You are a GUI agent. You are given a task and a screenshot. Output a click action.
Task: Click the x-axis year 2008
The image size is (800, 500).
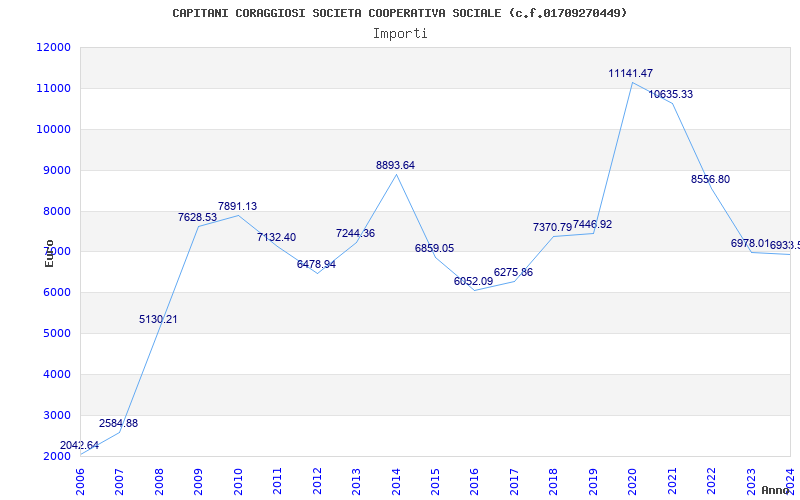159,481
